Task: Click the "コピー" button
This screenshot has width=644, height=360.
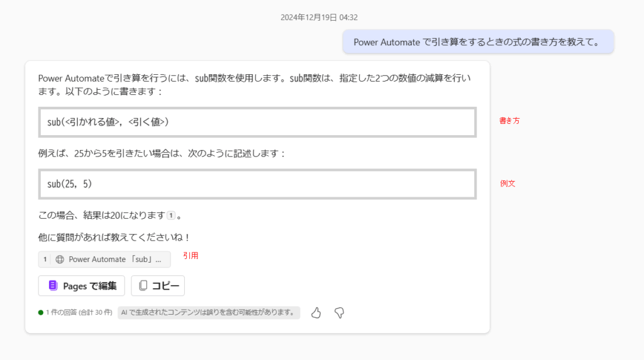Action: pos(158,286)
